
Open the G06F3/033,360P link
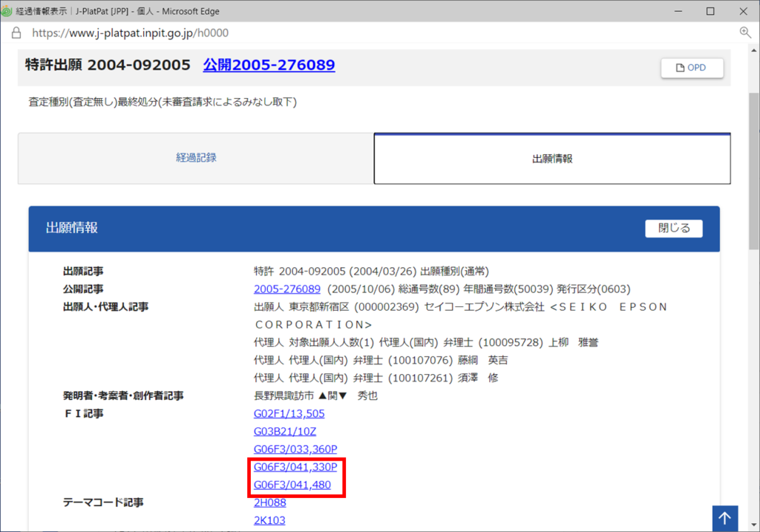[295, 449]
